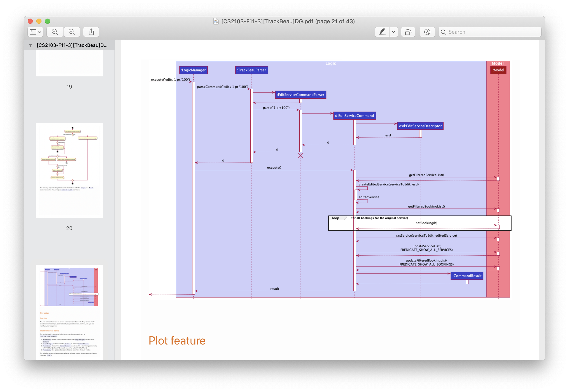This screenshot has width=569, height=392.
Task: Expand highlight color dropdown arrow
Action: [x=394, y=32]
